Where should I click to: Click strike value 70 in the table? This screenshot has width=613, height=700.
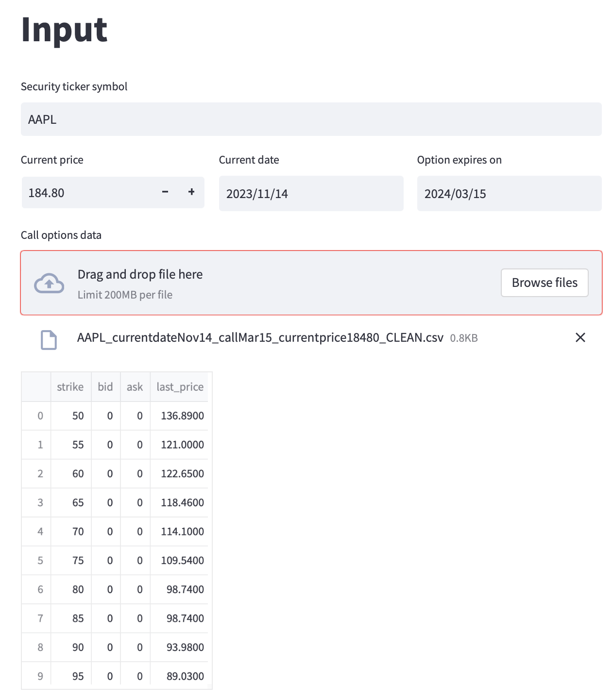[x=71, y=532]
